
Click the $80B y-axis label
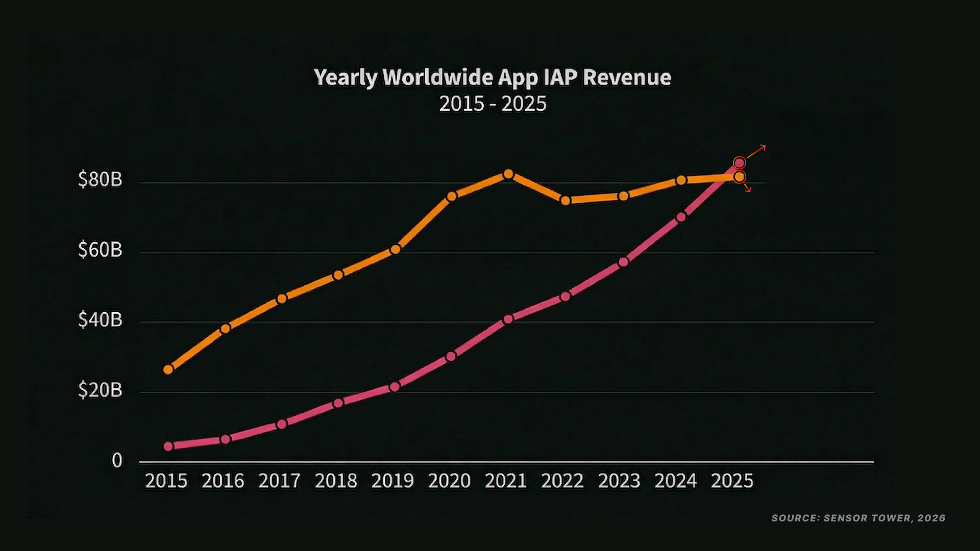click(x=100, y=180)
